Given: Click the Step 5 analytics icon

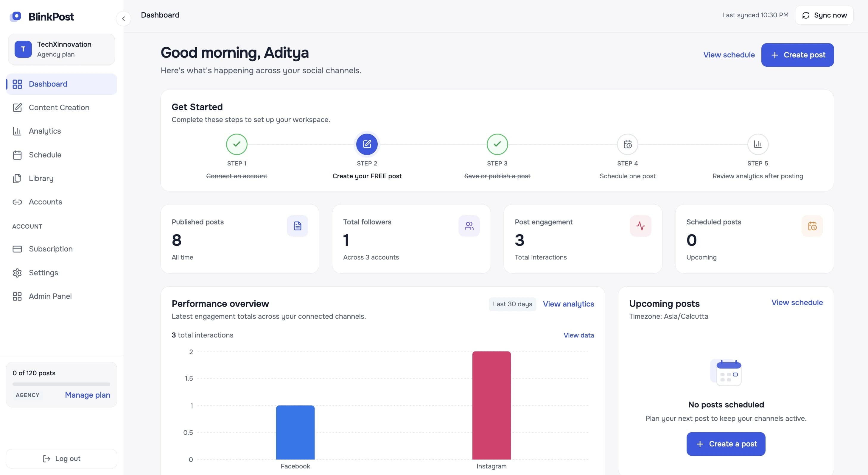Looking at the screenshot, I should point(757,144).
